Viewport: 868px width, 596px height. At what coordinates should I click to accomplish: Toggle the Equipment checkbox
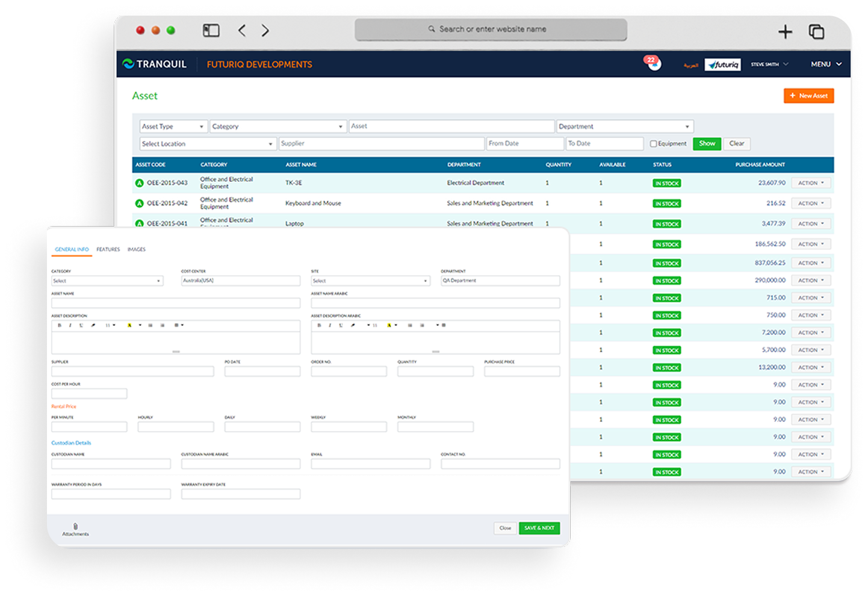coord(653,144)
